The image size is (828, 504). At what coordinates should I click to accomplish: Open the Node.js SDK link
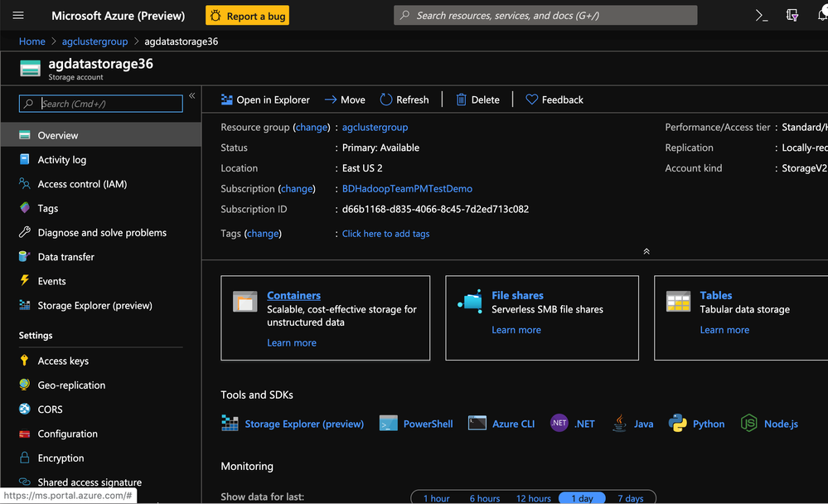pyautogui.click(x=780, y=424)
